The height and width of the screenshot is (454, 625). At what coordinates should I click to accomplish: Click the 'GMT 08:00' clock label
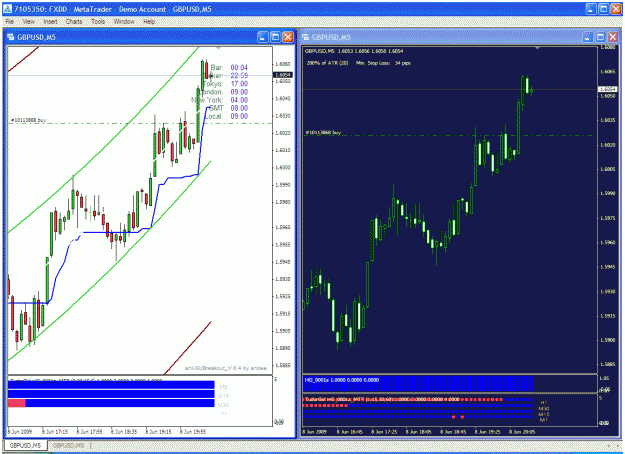[x=228, y=108]
